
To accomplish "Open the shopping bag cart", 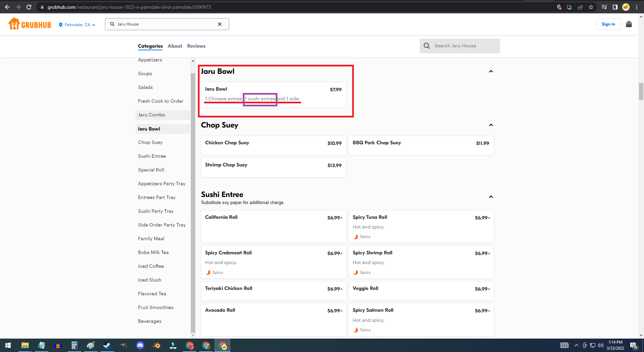I will 629,24.
